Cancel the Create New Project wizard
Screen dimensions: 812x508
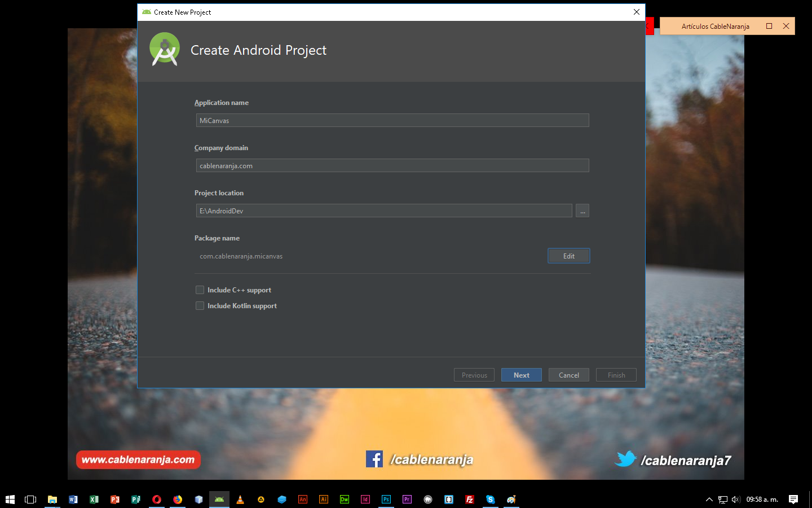point(569,375)
